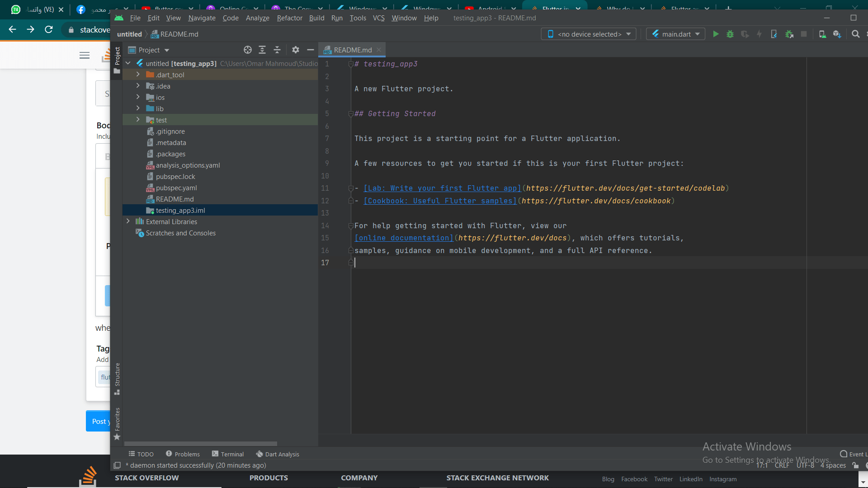
Task: Open Project panel gear settings
Action: 295,50
